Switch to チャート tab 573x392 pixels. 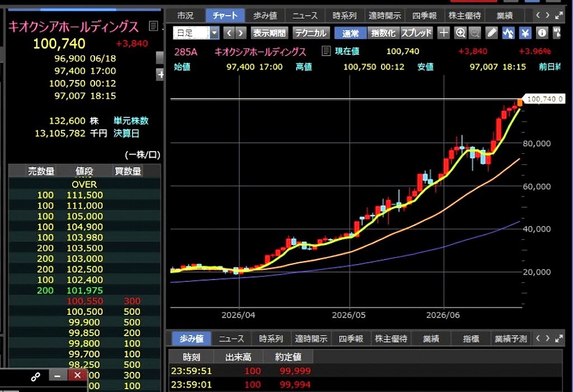pos(225,15)
